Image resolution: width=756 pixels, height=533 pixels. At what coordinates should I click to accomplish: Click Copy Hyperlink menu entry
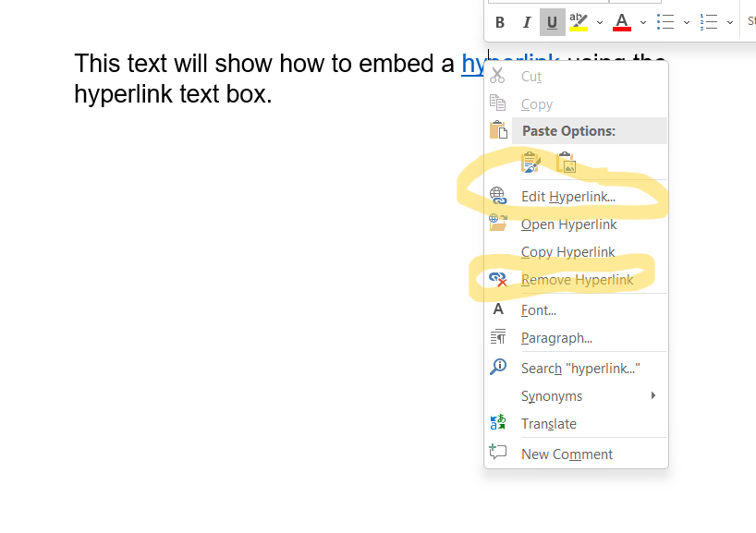coord(567,252)
